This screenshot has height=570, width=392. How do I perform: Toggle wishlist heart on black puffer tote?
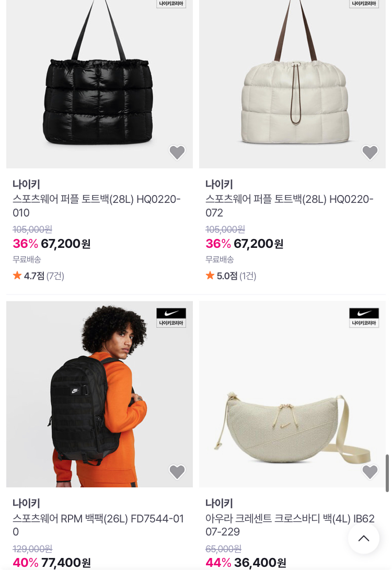(x=177, y=152)
